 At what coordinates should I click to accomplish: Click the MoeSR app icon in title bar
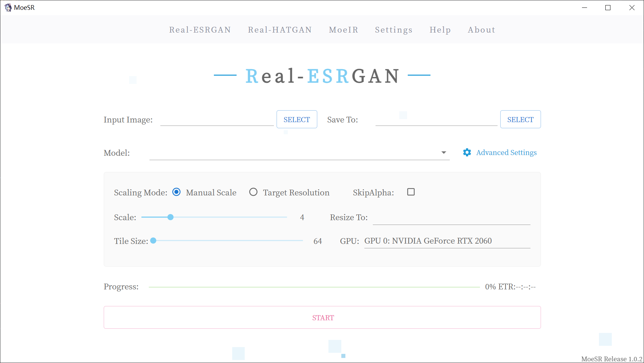point(8,7)
